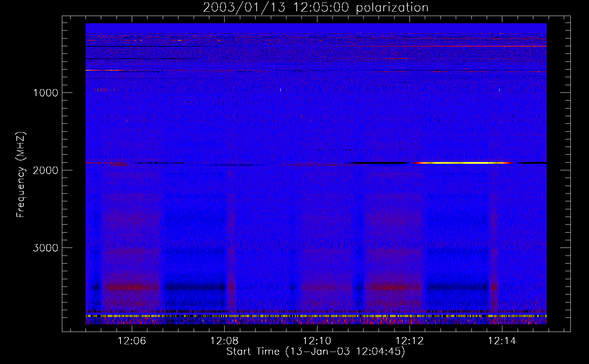Image resolution: width=589 pixels, height=364 pixels.
Task: Click the 12:10 time tick label
Action: tap(317, 341)
